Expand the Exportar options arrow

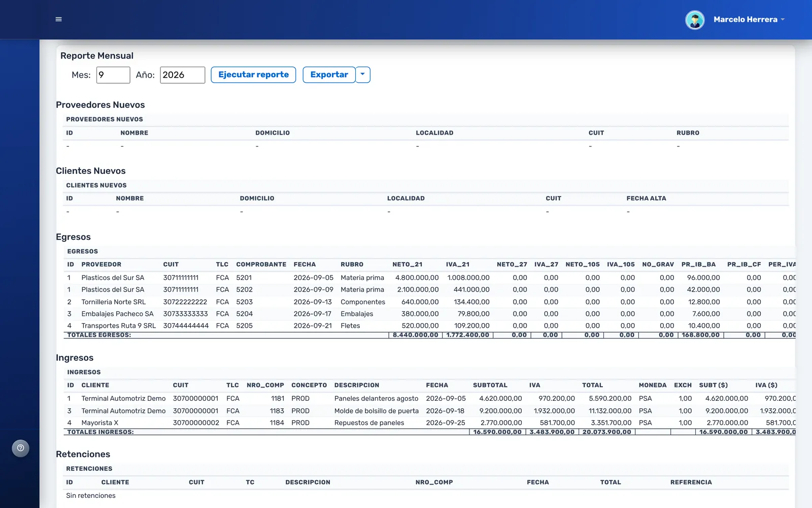pyautogui.click(x=363, y=75)
